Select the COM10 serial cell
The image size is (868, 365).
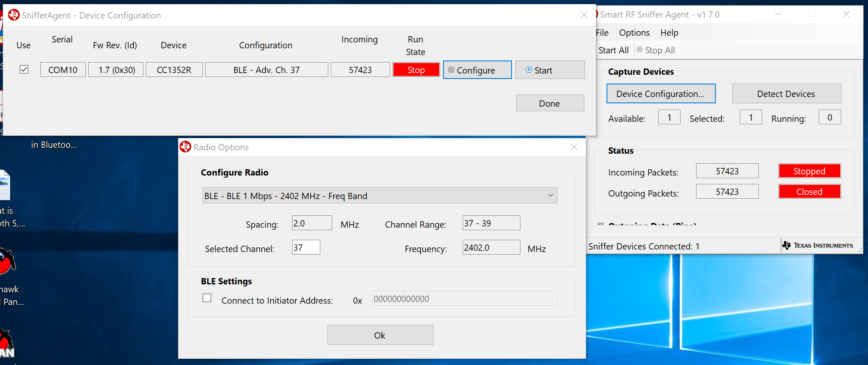63,70
